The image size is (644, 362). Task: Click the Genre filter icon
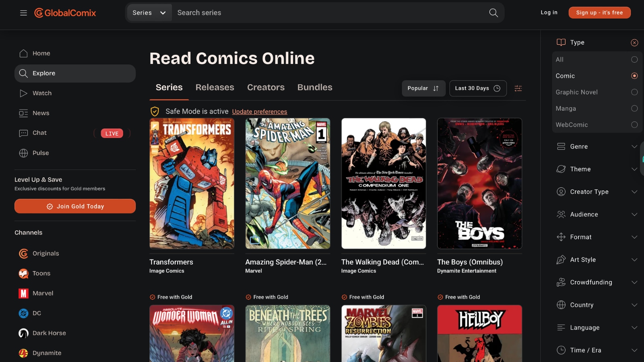(561, 146)
